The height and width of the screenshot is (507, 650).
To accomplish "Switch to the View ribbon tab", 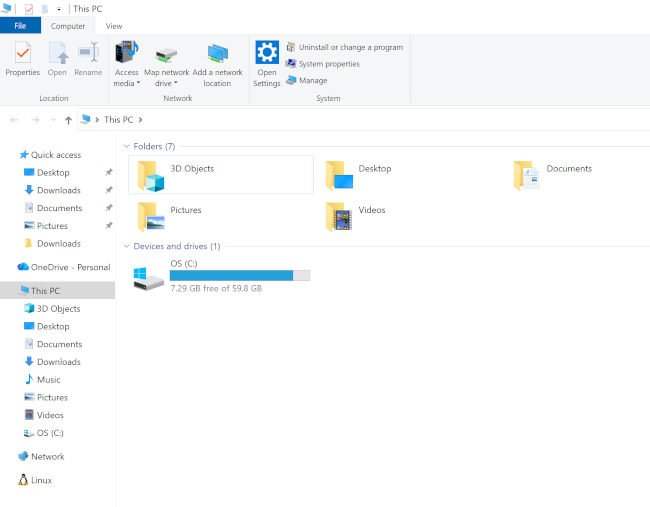I will tap(114, 26).
